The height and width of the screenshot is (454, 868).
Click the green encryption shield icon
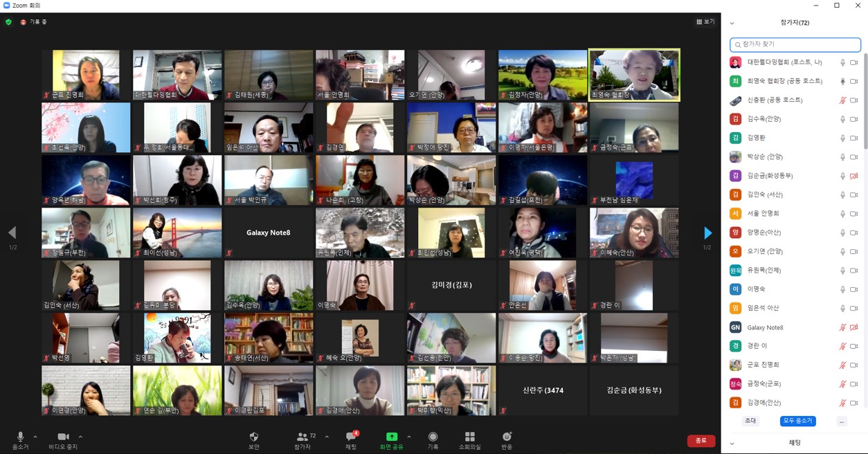pyautogui.click(x=8, y=22)
